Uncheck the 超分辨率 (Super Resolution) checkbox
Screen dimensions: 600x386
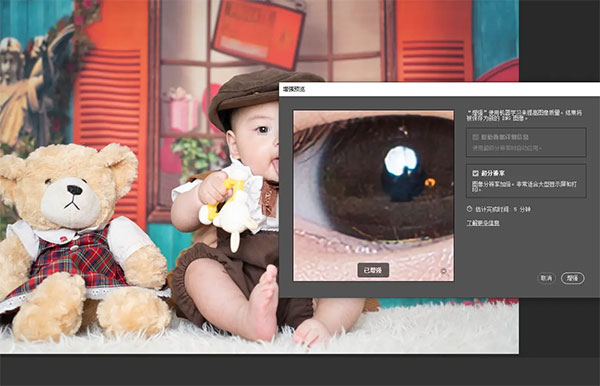pos(475,173)
